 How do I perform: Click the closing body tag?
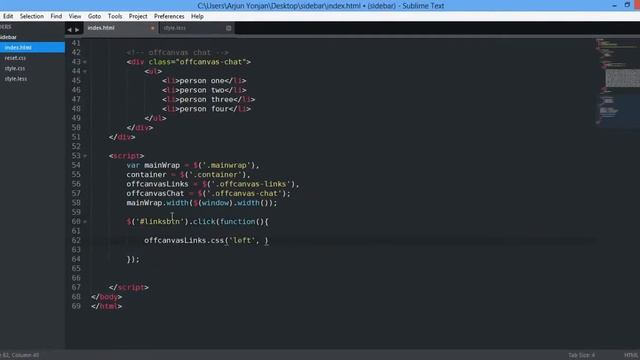click(107, 297)
